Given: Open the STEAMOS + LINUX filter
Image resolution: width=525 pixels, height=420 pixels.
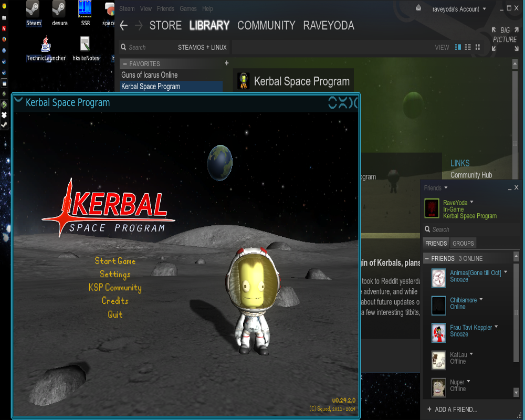Looking at the screenshot, I should coord(202,48).
